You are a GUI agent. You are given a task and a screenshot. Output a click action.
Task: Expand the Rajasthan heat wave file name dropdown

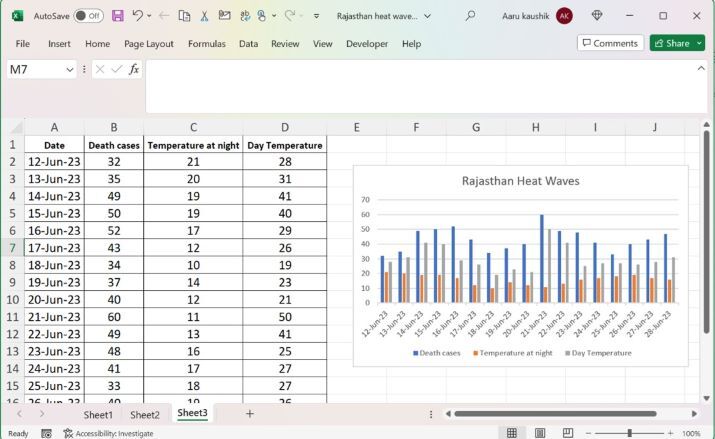coord(427,16)
